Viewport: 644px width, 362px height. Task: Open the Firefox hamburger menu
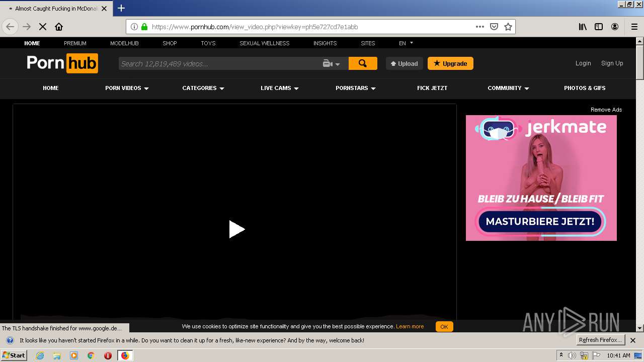(634, 27)
